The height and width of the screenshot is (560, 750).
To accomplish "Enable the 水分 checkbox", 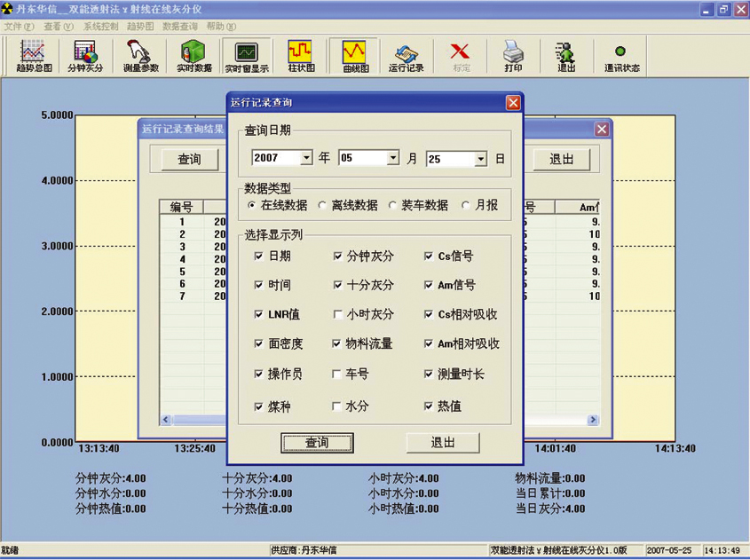I will tap(336, 406).
